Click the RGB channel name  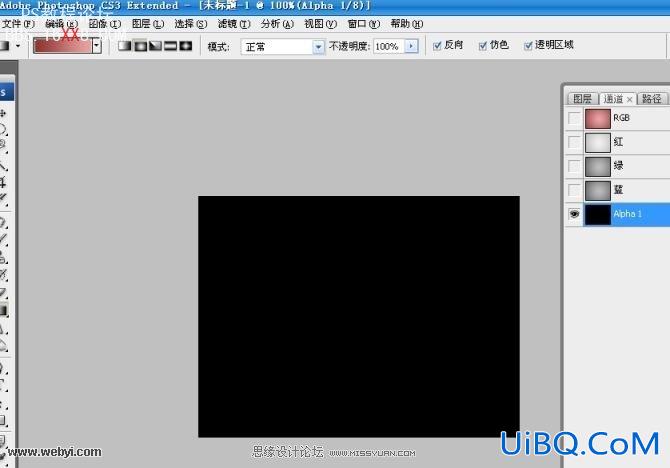621,118
